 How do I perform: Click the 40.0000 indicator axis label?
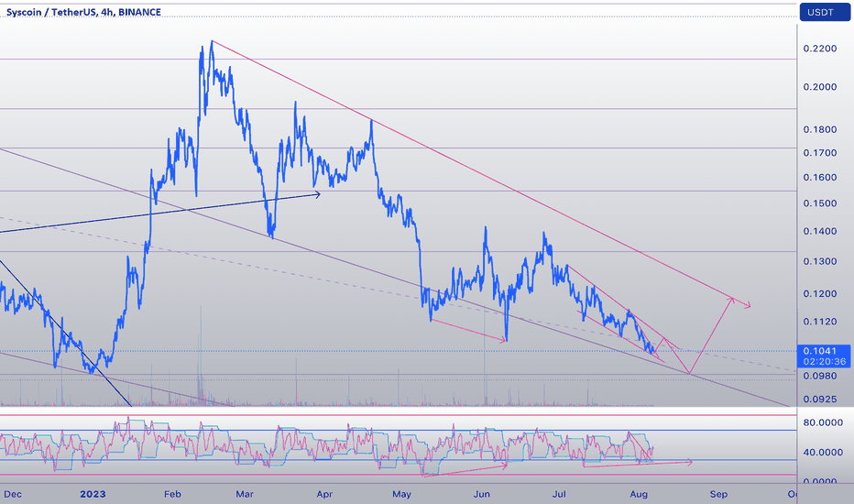coord(823,453)
